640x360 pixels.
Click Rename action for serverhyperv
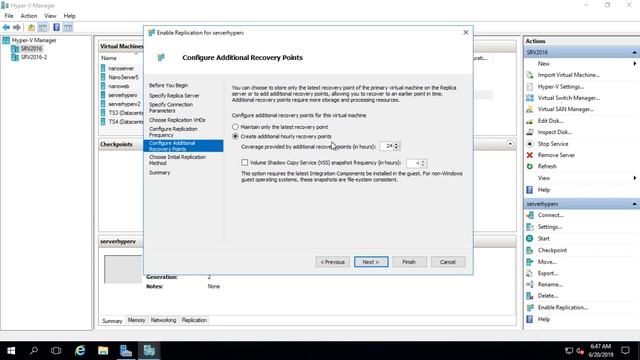550,284
